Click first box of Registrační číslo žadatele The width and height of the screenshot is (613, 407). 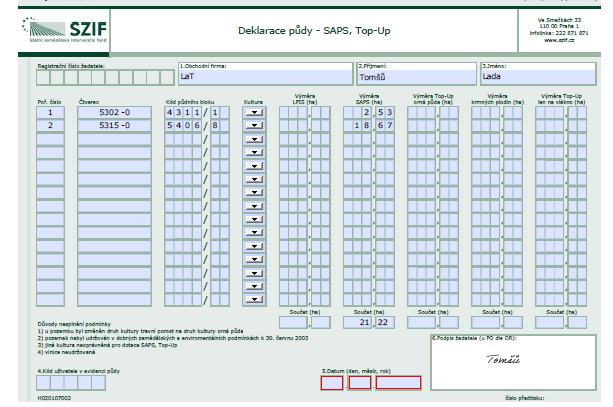(43, 77)
